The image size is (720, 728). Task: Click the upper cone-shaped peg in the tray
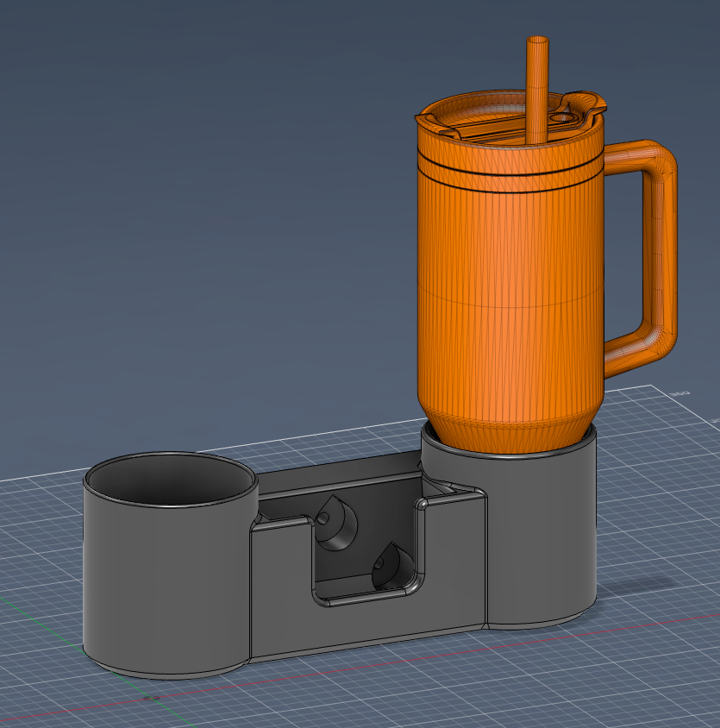click(336, 523)
